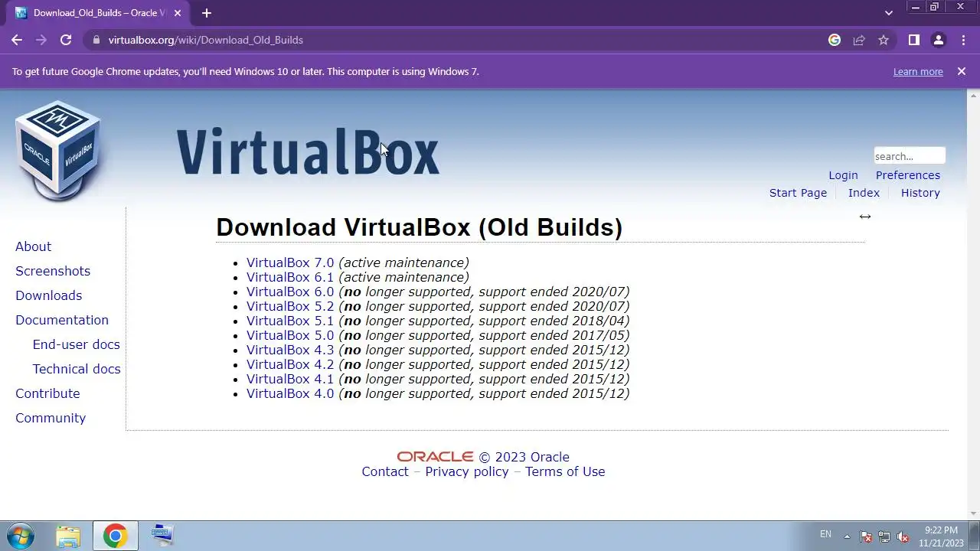Open the clock showing 9:22 PM

coord(941,536)
